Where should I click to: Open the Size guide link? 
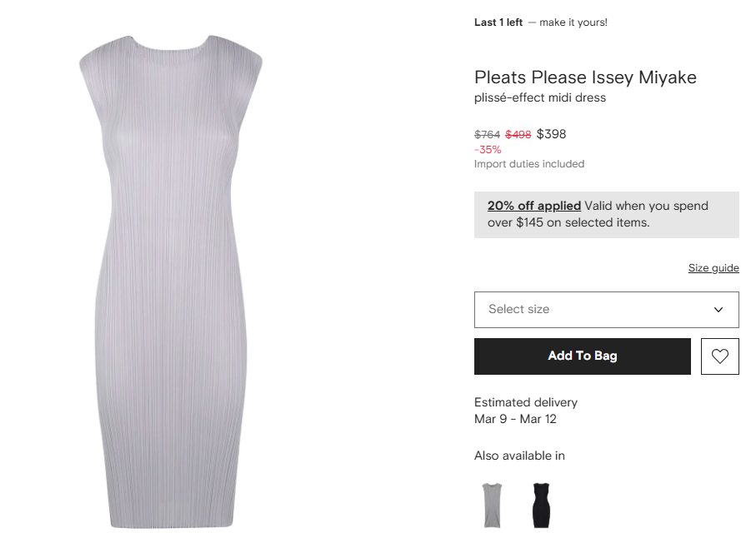pos(713,268)
